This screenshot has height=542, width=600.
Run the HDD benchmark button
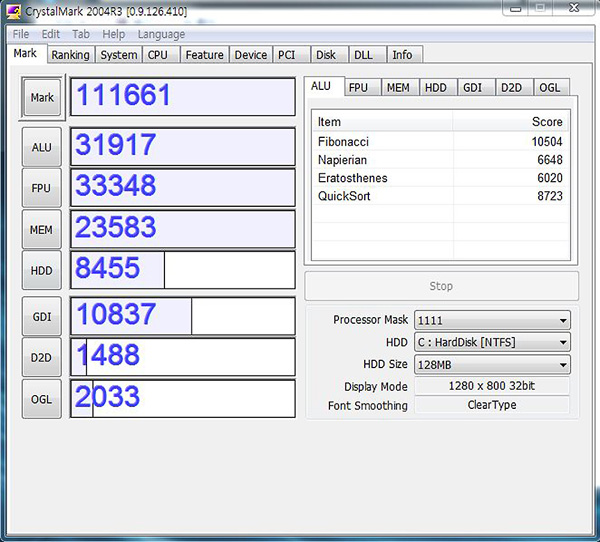click(41, 271)
